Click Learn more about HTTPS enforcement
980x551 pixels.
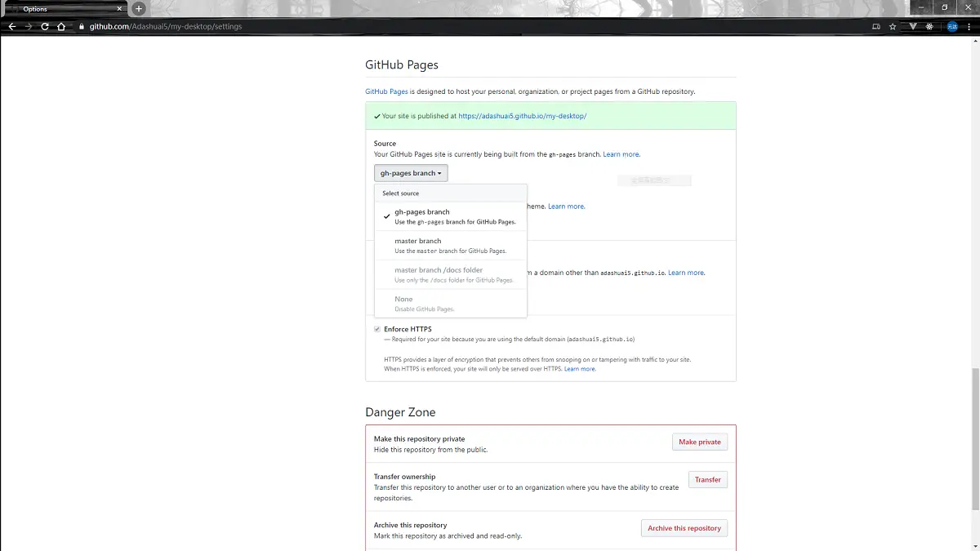pyautogui.click(x=580, y=369)
